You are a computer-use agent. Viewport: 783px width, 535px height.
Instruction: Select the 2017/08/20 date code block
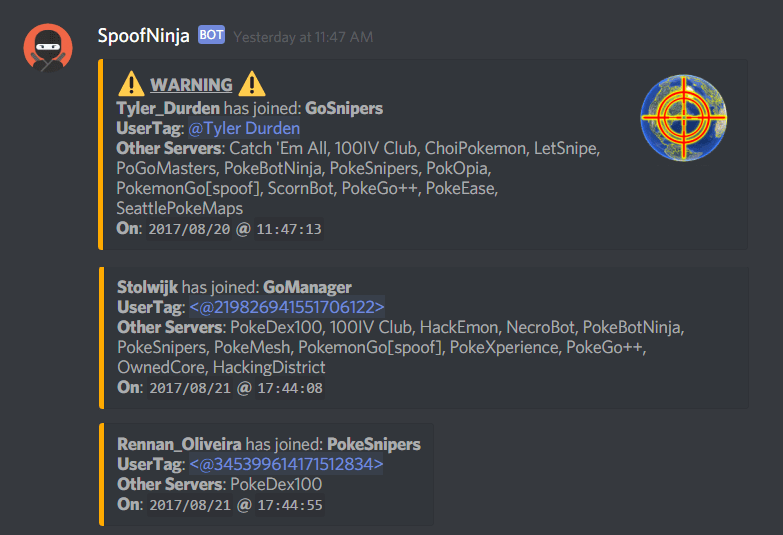pyautogui.click(x=189, y=229)
